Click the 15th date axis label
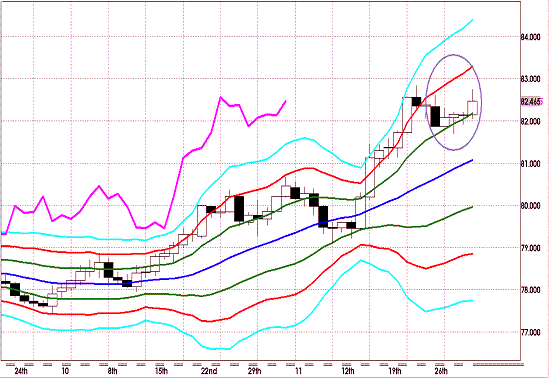Screen dimensions: 549x378 (x=161, y=371)
